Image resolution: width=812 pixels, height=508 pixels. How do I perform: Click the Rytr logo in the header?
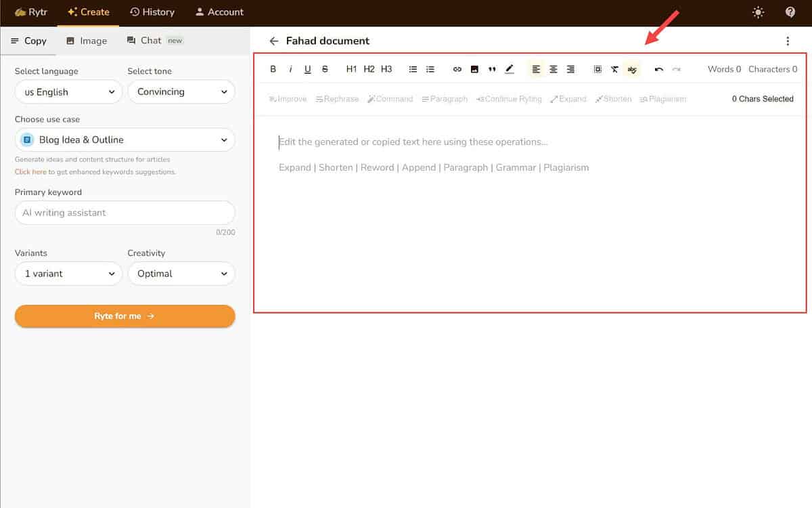(x=31, y=12)
